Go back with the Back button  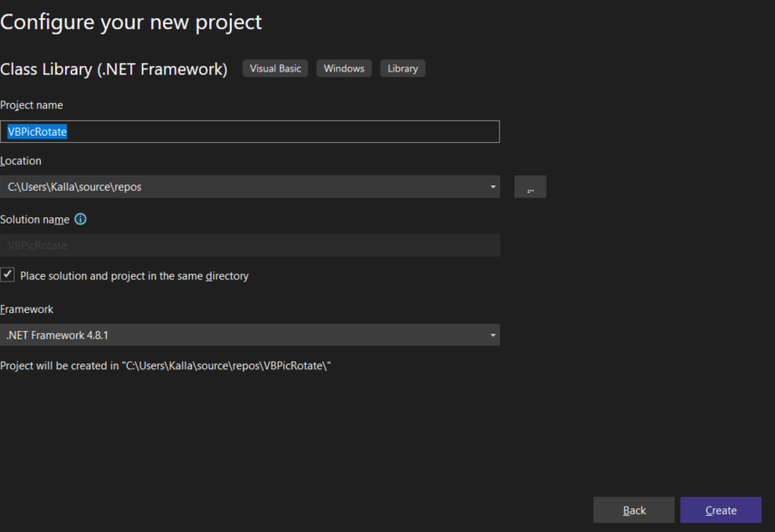[634, 510]
